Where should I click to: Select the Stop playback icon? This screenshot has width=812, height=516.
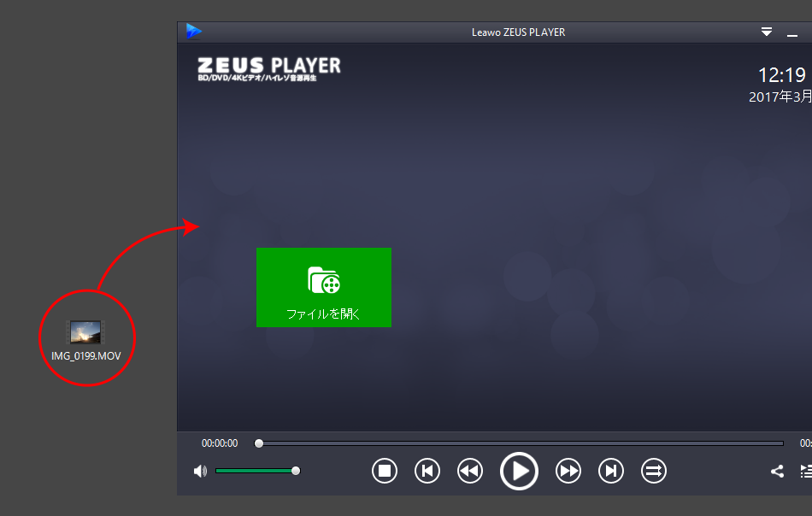(x=385, y=471)
